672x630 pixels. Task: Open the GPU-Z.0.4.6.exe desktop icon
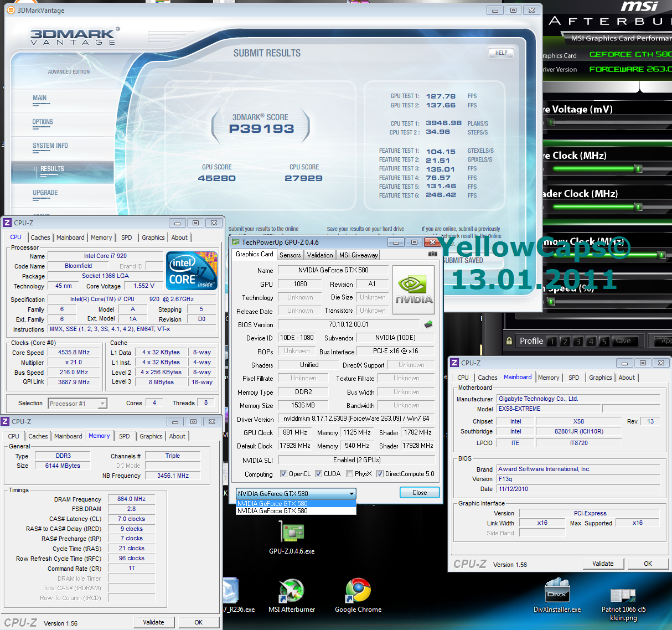click(292, 538)
